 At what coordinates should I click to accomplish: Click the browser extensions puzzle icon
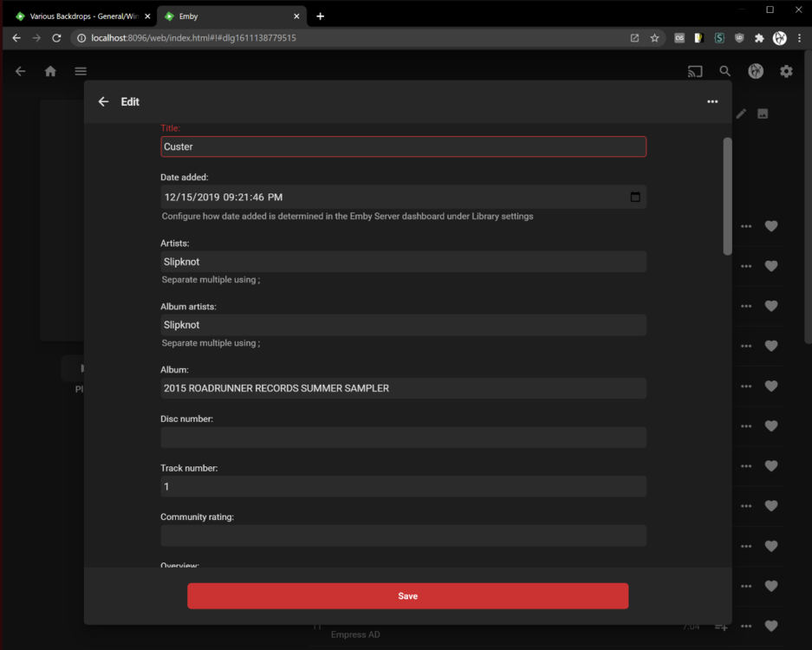pos(757,38)
